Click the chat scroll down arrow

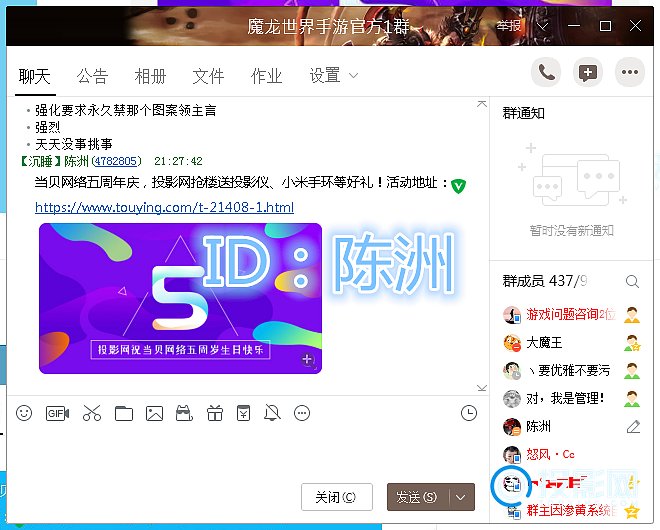482,388
